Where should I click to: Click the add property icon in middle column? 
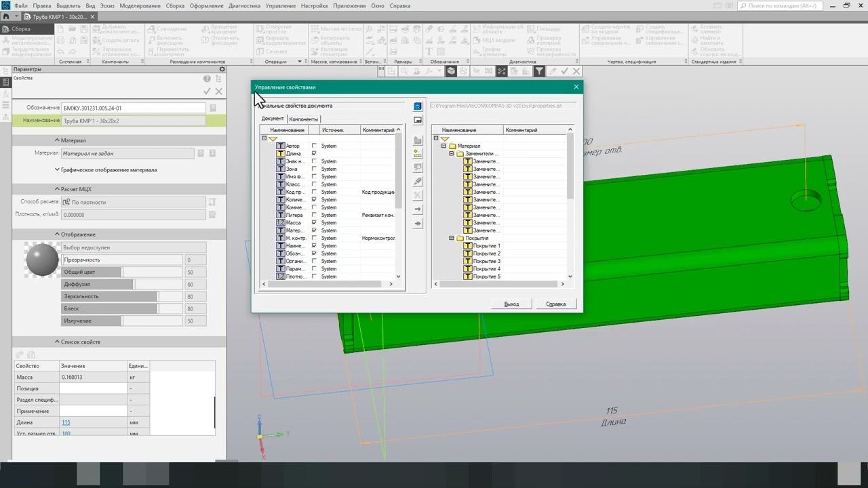pos(418,154)
